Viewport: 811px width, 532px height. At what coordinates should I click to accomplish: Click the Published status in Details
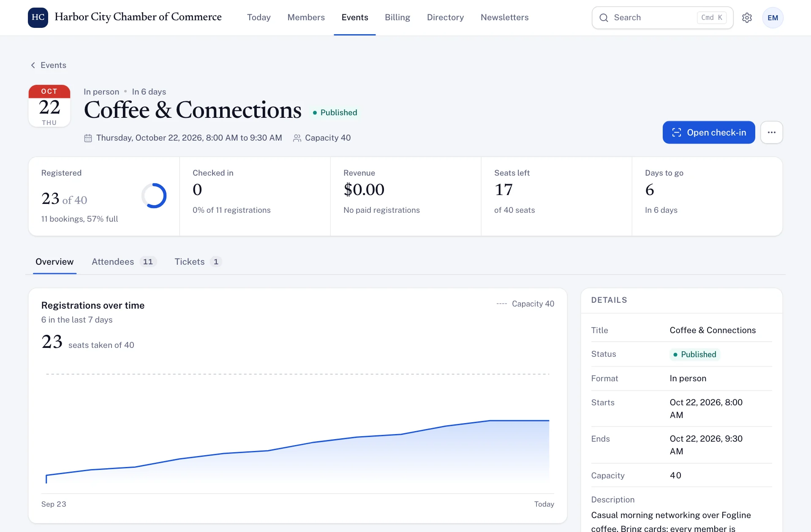coord(695,354)
